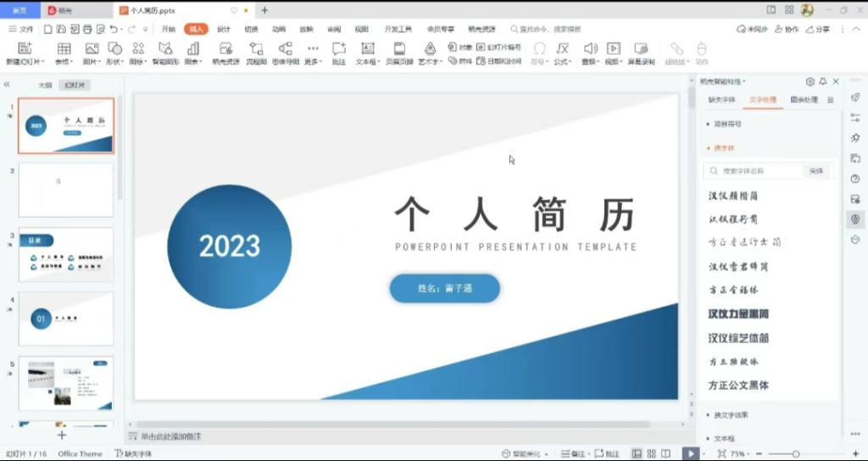Insert a table using 表格 icon
This screenshot has height=461, width=868.
[64, 53]
